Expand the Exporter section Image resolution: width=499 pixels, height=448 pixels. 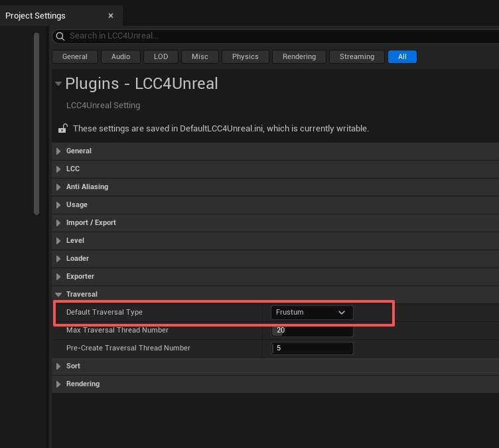(x=58, y=276)
